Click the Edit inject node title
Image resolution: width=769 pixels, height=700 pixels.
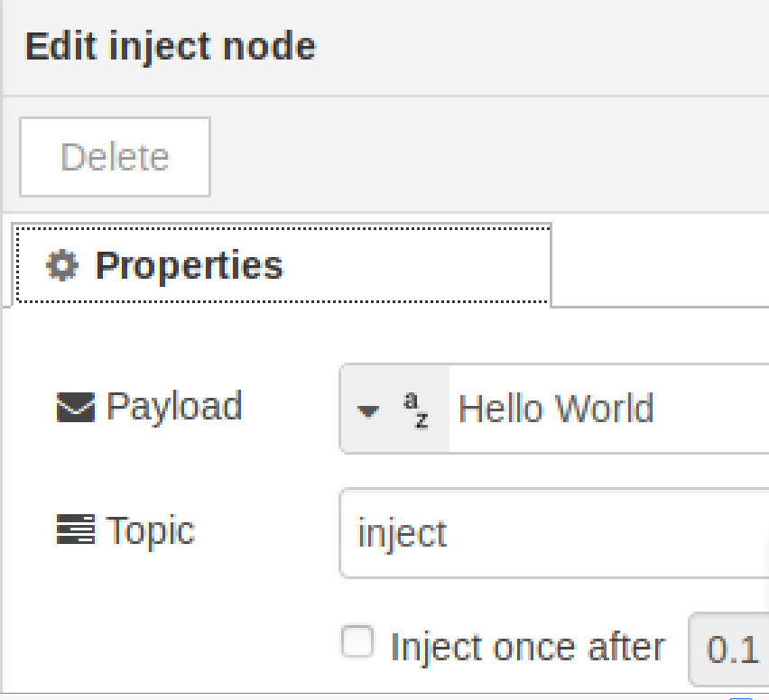[170, 46]
